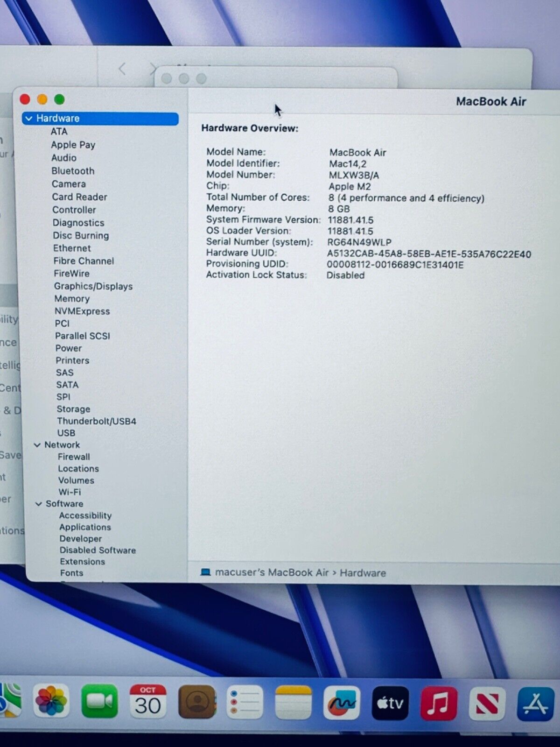Select Extensions in the sidebar
The image size is (560, 747).
coord(82,562)
